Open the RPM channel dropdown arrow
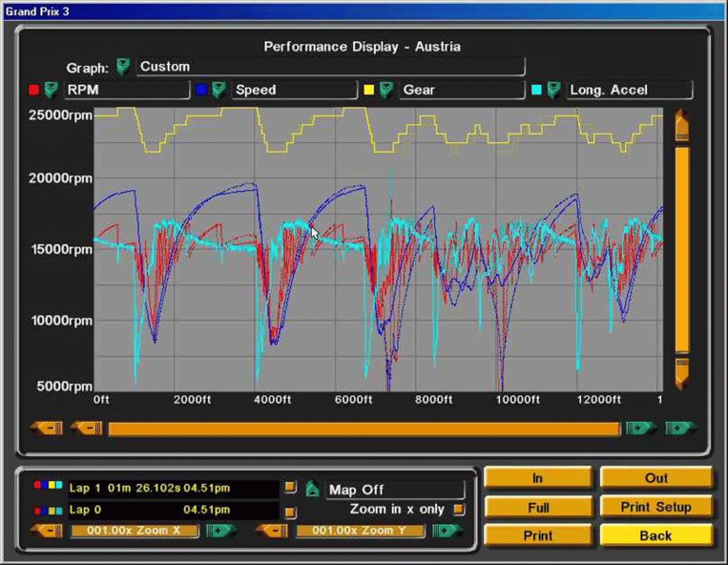Image resolution: width=728 pixels, height=565 pixels. pyautogui.click(x=51, y=90)
